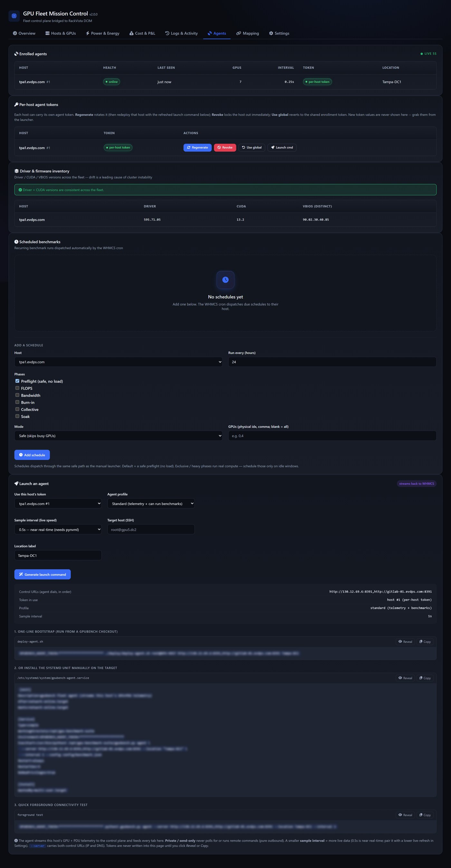451x868 pixels.
Task: Click the Location label input
Action: tap(58, 555)
